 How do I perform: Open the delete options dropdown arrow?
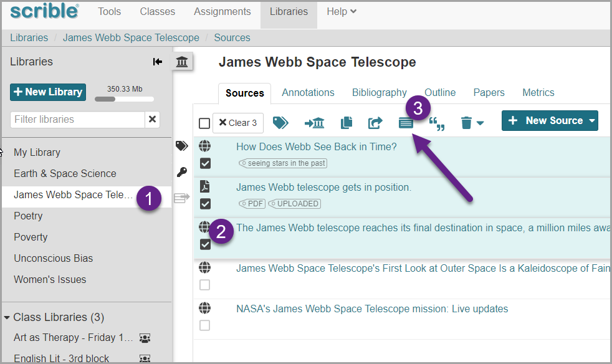click(x=481, y=123)
